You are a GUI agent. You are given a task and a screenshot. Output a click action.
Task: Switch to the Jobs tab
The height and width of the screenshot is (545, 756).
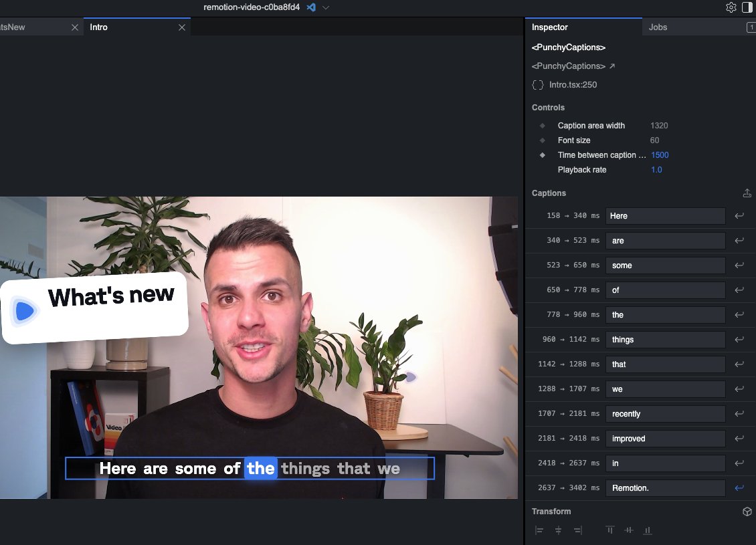[658, 27]
